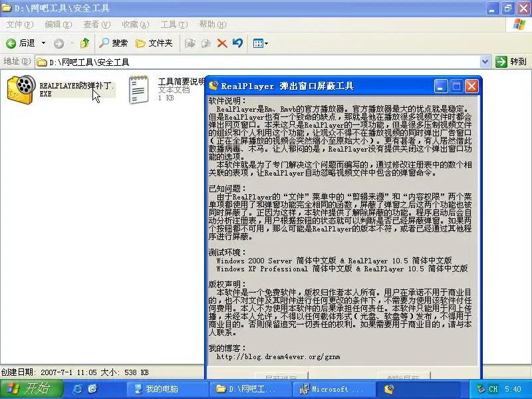
Task: Select the REALPLAYER防弹补丁.EXE file icon
Action: [21, 90]
